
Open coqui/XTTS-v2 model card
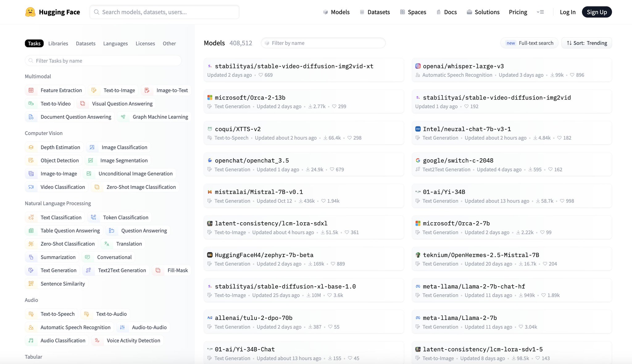click(304, 133)
